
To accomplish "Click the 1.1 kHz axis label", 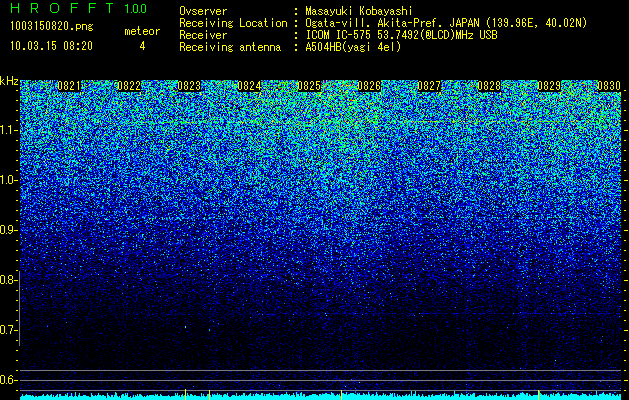I will 7,130.
